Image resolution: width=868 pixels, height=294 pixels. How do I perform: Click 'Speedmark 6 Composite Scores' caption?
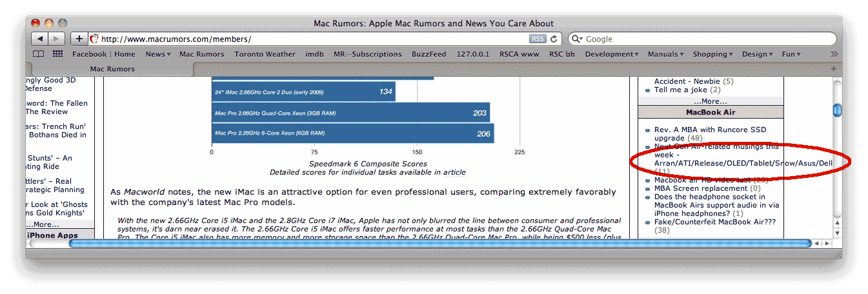tap(368, 164)
